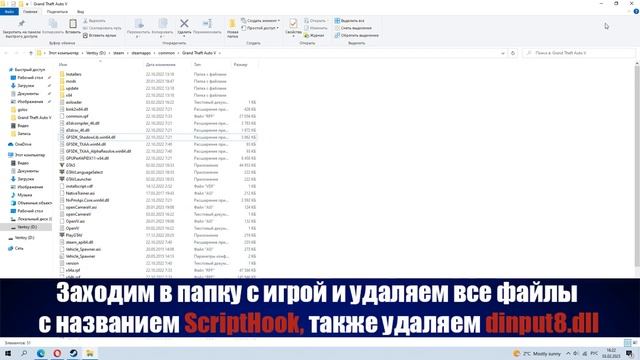Viewport: 640px width, 360px height.
Task: Open the address bar history dropdown arrow
Action: pyautogui.click(x=502, y=53)
